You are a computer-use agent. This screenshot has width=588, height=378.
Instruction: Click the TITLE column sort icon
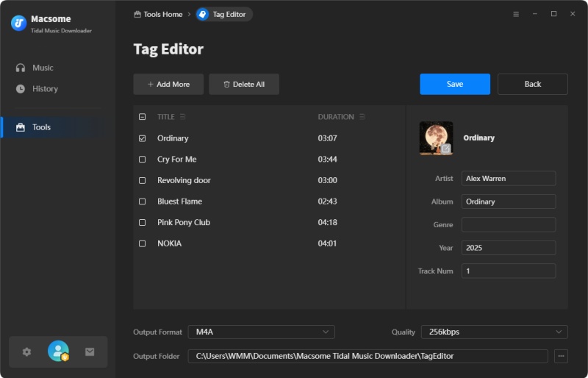[182, 117]
